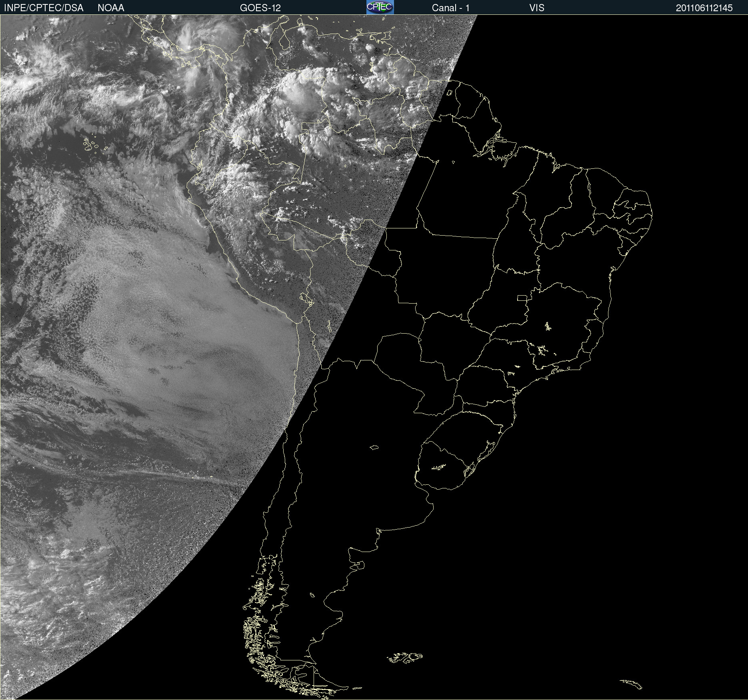This screenshot has width=748, height=700.
Task: Click the CPTEC logo in the header
Action: 380,7
